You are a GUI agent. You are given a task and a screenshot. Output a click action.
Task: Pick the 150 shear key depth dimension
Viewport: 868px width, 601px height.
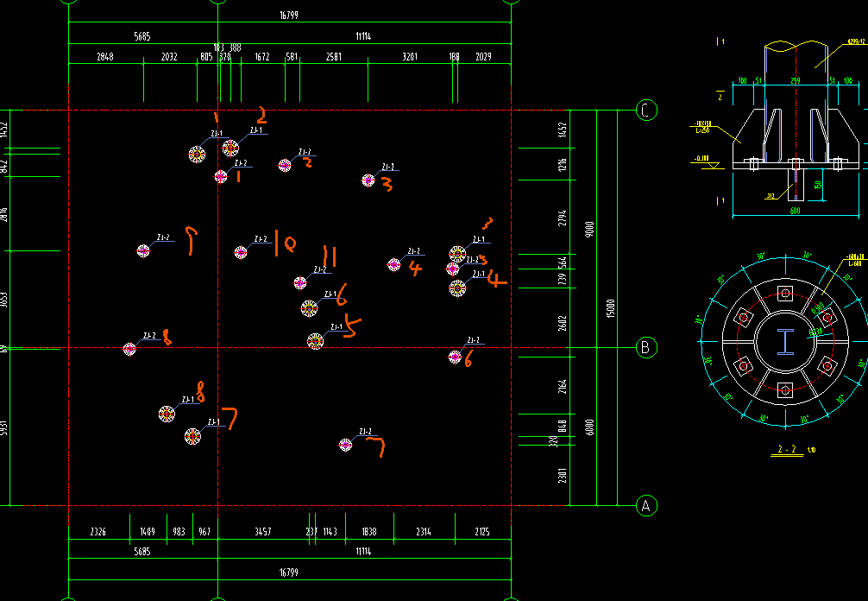coord(818,185)
